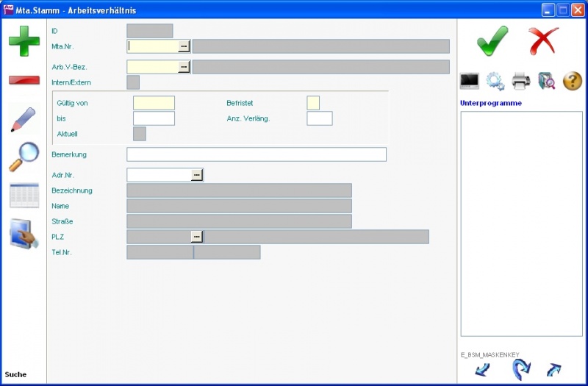Image resolution: width=588 pixels, height=386 pixels.
Task: Open help with the question mark icon
Action: [573, 81]
